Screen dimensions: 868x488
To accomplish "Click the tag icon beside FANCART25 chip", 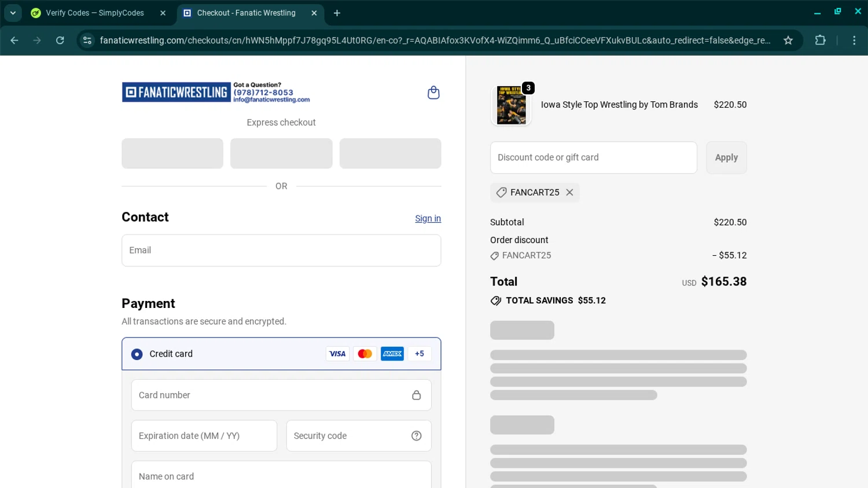I will click(501, 192).
